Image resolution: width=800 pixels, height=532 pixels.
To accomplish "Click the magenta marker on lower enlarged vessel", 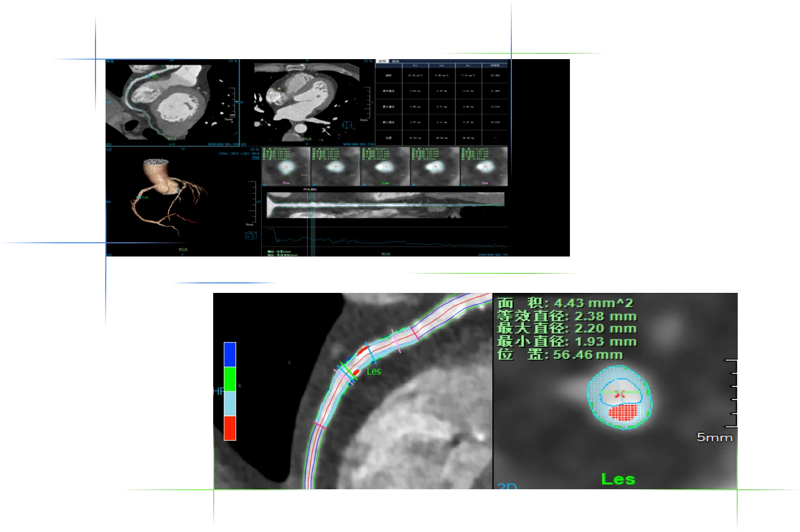I will (x=320, y=425).
